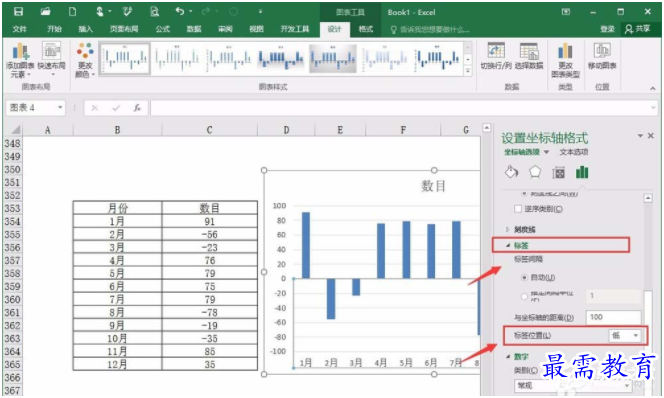This screenshot has width=664, height=398.
Task: Expand the formula bar with right-end arrow
Action: coord(653,108)
